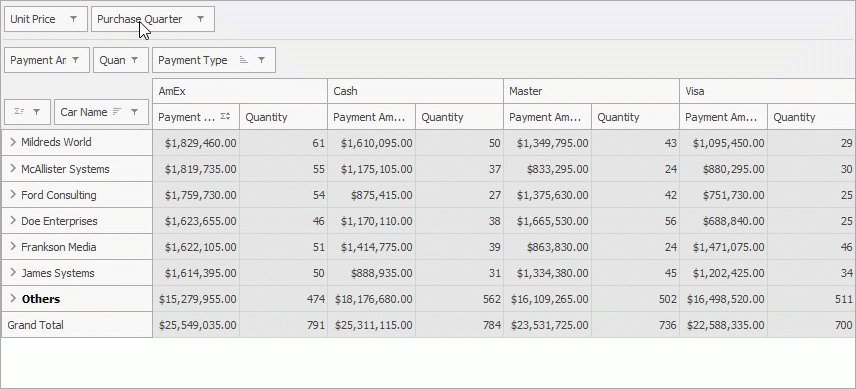Viewport: 856px width, 389px height.
Task: Select cell $863,830.00 for Frankson Media
Action: point(548,247)
